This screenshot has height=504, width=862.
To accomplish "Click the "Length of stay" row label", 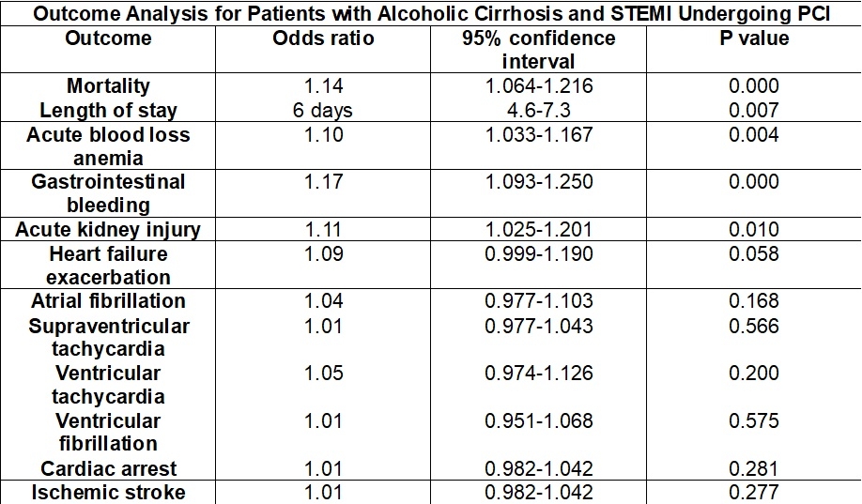I will coord(108,111).
